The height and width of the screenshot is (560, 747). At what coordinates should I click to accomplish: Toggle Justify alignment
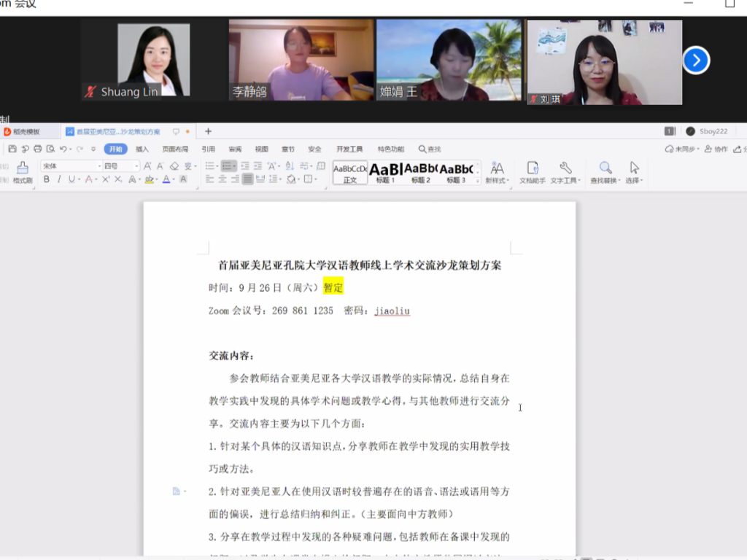coord(248,179)
